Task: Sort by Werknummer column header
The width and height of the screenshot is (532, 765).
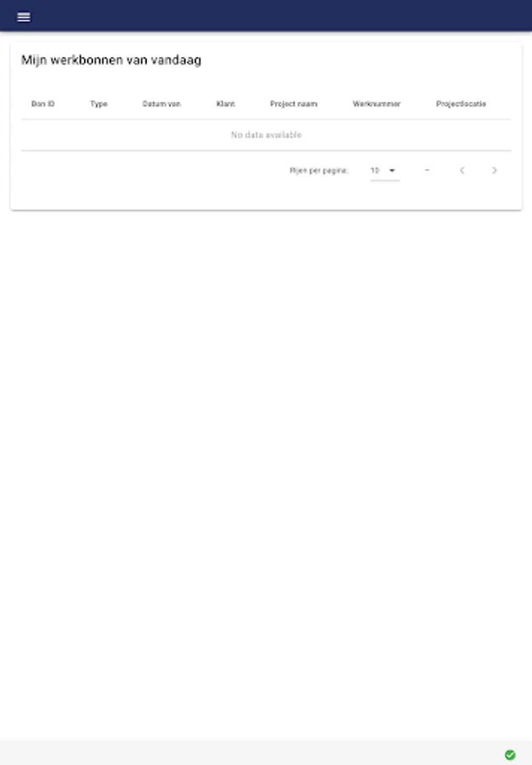Action: coord(376,104)
